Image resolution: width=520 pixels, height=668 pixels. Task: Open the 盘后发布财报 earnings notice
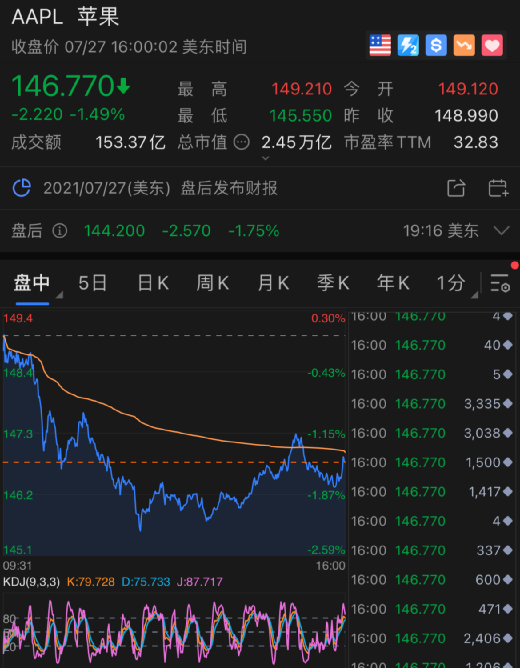pos(229,188)
